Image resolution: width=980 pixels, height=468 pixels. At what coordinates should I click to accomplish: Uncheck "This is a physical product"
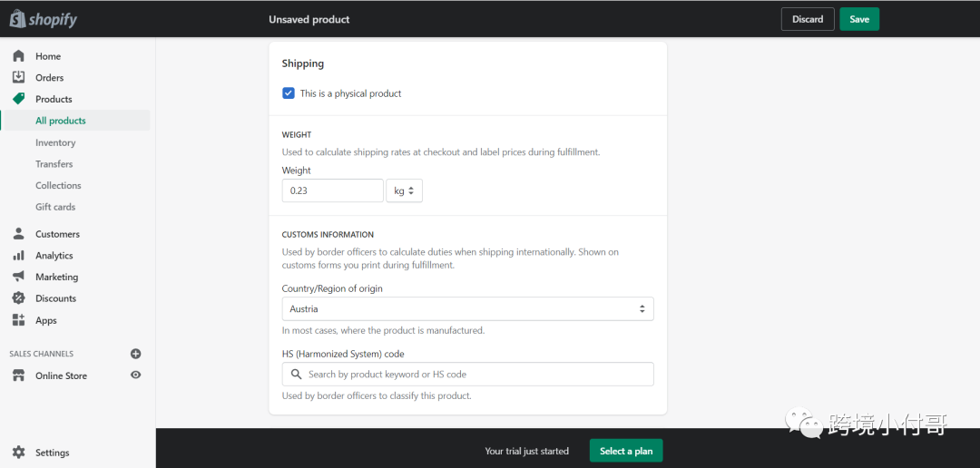[289, 93]
